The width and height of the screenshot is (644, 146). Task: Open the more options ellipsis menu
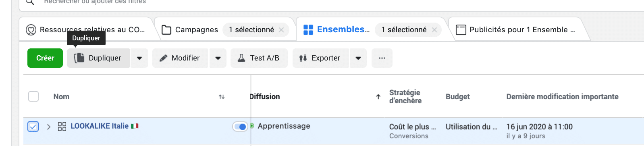pos(382,58)
